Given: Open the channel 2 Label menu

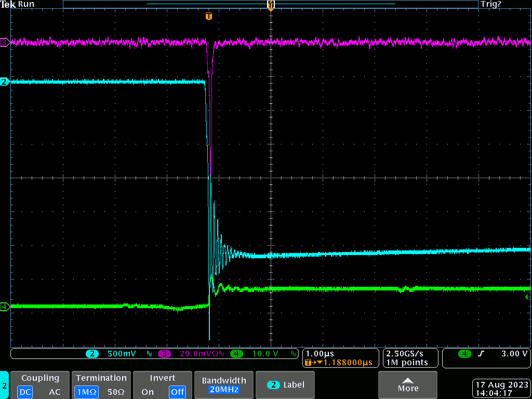Looking at the screenshot, I should [286, 385].
